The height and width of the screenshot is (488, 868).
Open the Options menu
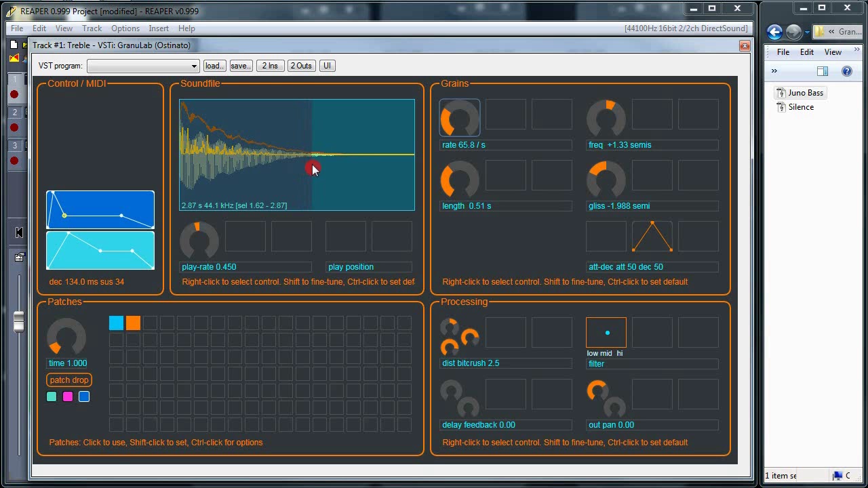pos(125,28)
